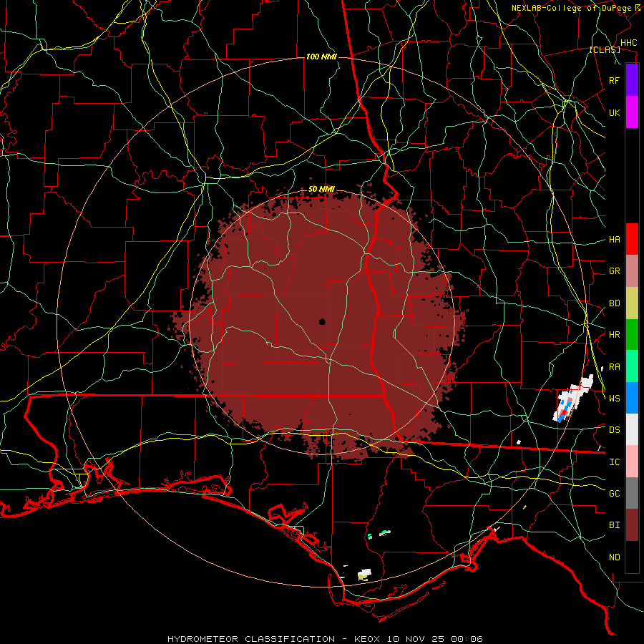Click the white and yellow echo near the coast

coord(364,574)
